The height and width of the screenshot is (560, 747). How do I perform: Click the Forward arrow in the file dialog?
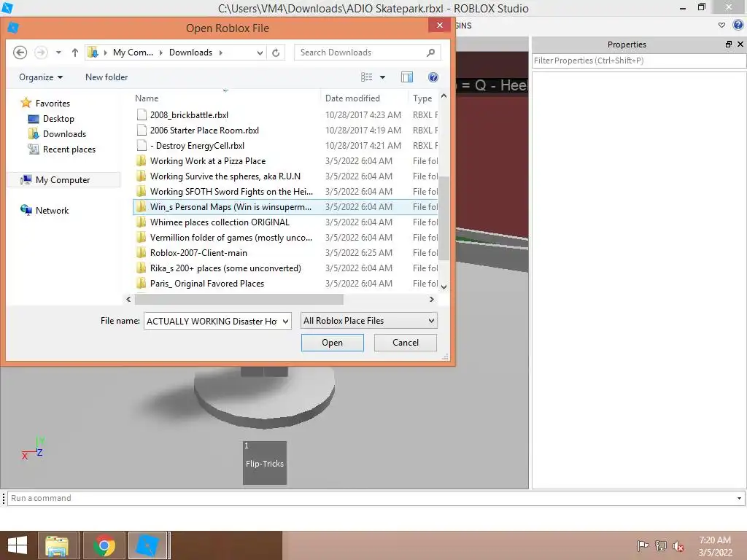(x=41, y=52)
